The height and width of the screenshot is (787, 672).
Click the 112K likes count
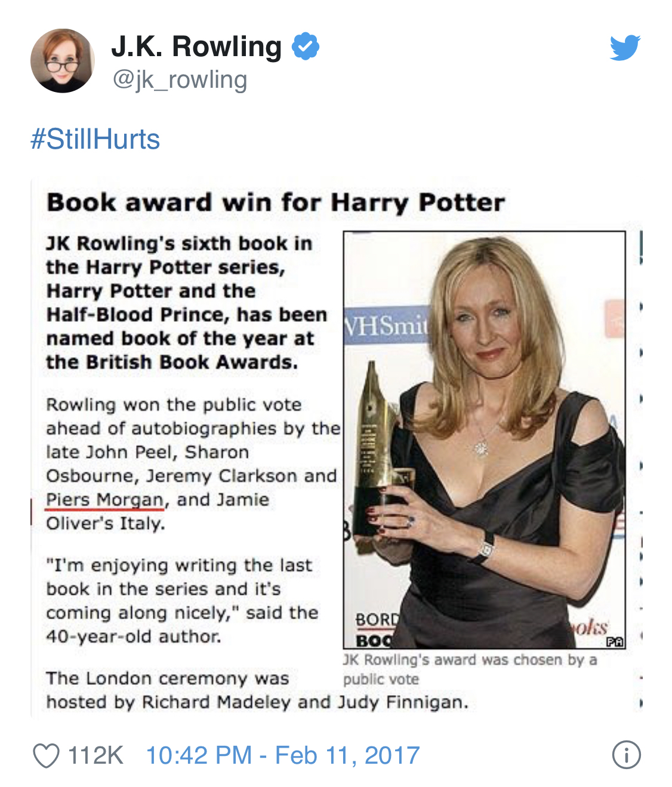[95, 755]
